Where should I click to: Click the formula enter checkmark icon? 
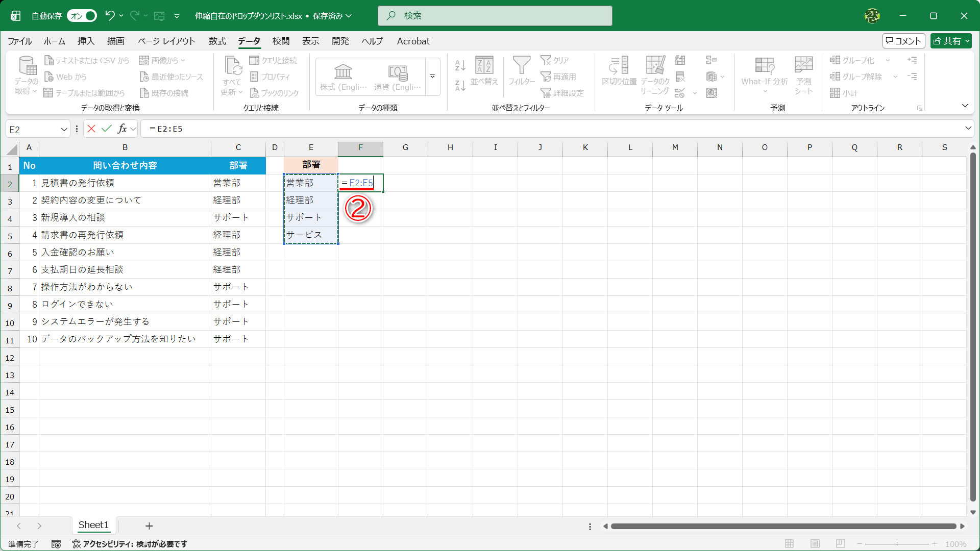coord(106,129)
